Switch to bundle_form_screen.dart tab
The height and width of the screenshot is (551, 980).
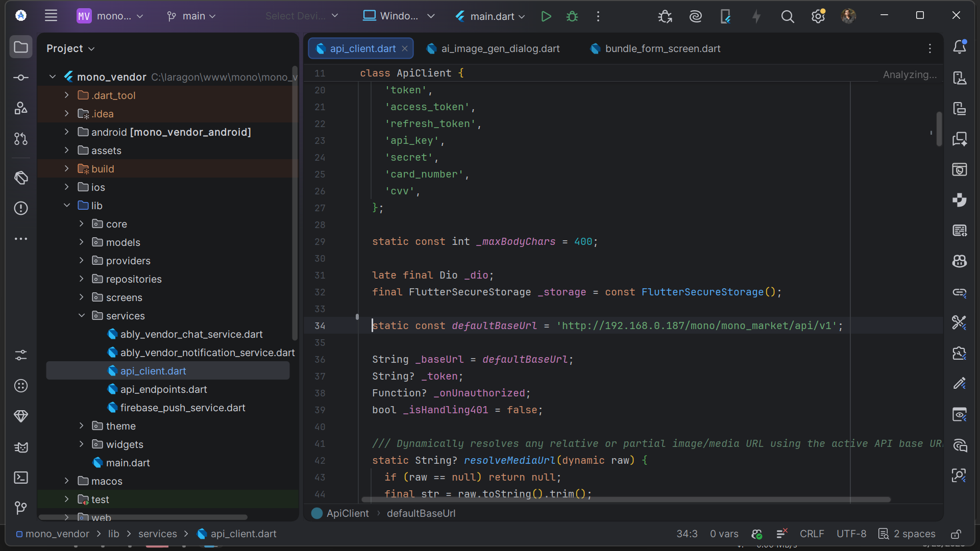[x=655, y=48]
